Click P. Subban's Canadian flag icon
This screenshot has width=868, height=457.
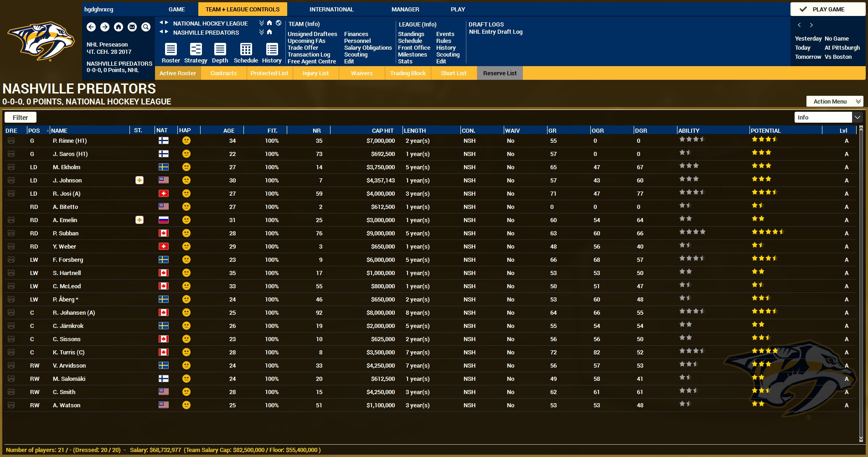point(164,233)
